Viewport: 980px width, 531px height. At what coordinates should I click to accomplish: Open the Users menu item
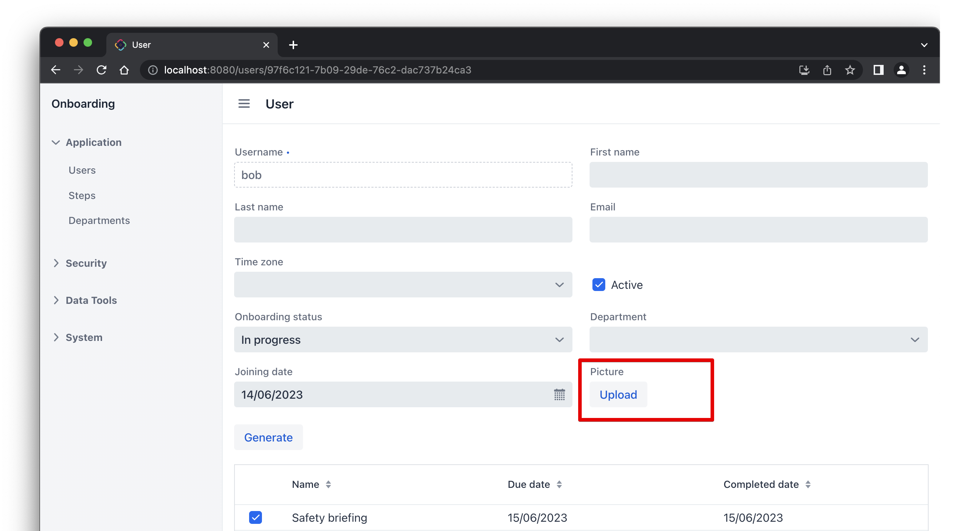point(82,170)
